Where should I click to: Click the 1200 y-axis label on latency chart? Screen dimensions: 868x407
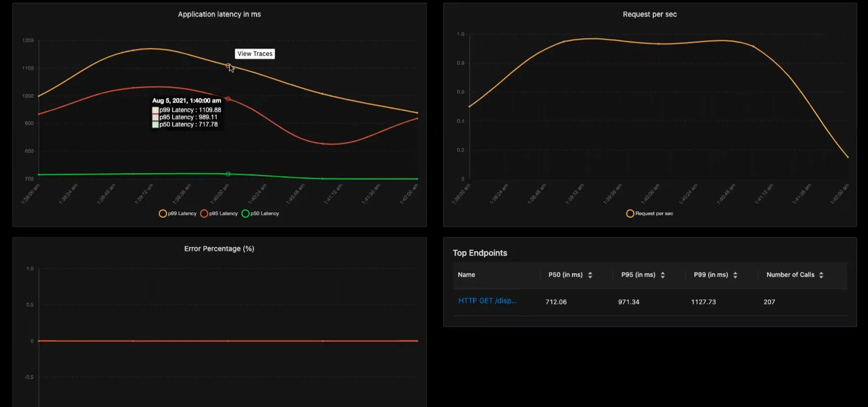pos(28,41)
